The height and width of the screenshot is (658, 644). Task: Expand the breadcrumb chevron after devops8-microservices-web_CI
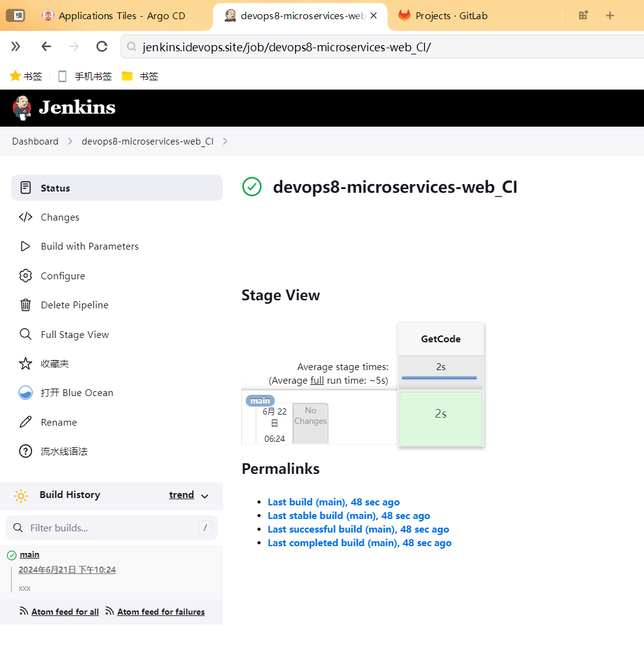click(x=225, y=141)
